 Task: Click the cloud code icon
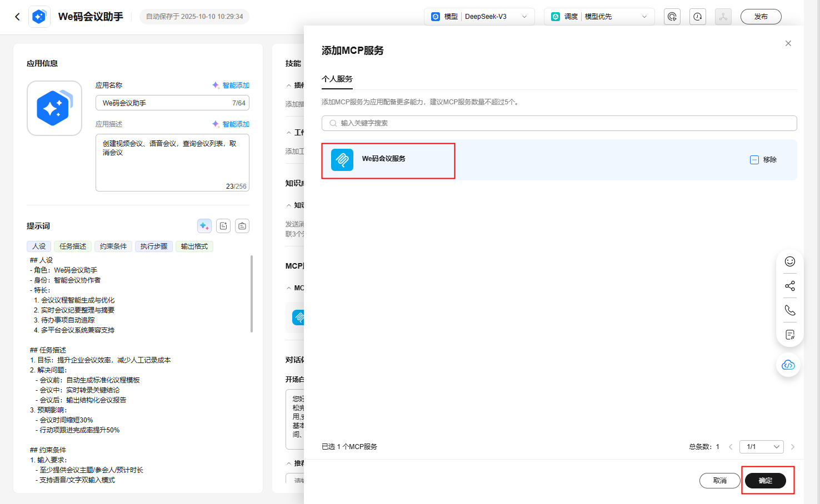tap(788, 365)
